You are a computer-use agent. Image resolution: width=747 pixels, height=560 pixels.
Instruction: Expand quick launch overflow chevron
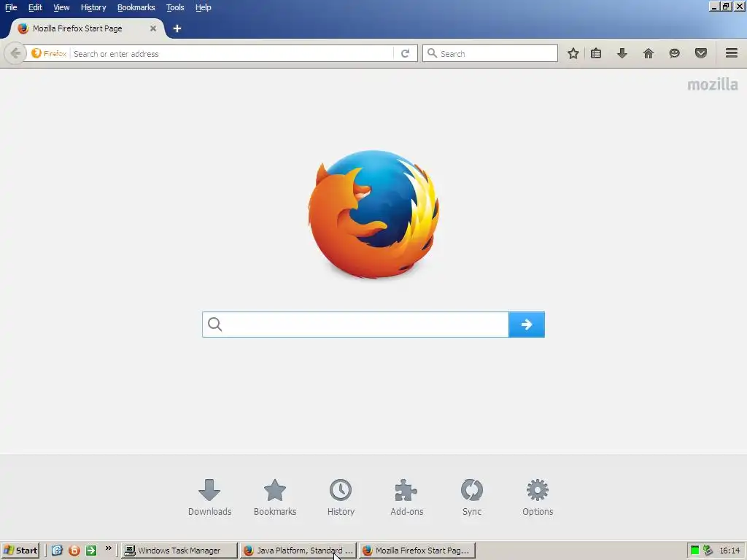[108, 548]
